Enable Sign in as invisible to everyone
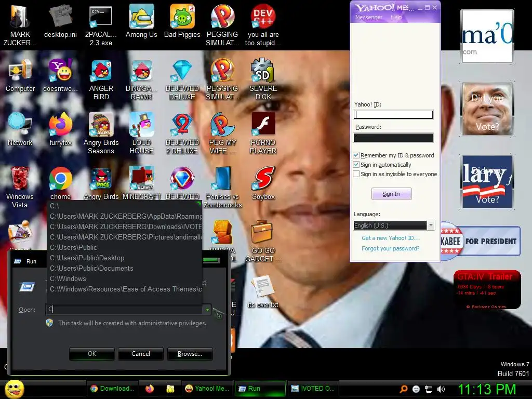 pyautogui.click(x=356, y=174)
